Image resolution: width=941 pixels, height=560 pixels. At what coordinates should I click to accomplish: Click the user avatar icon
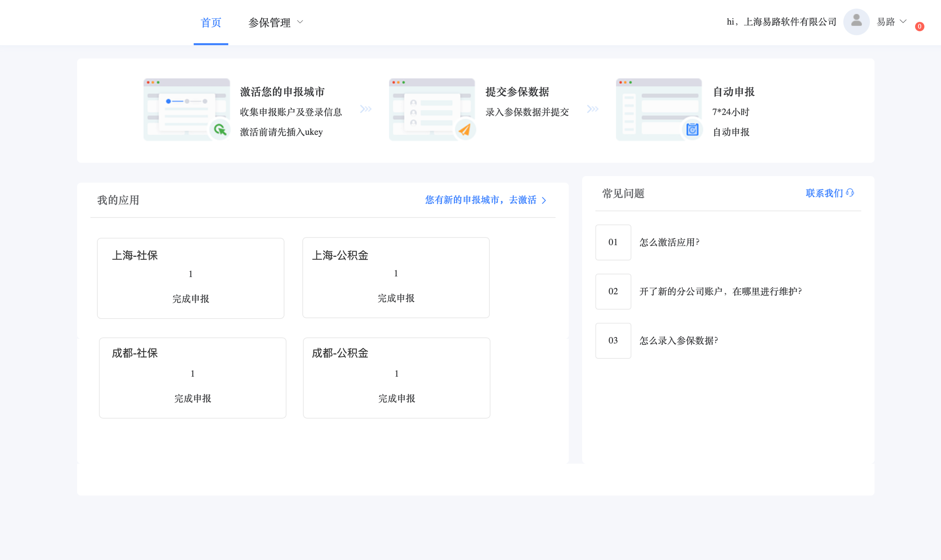tap(856, 22)
